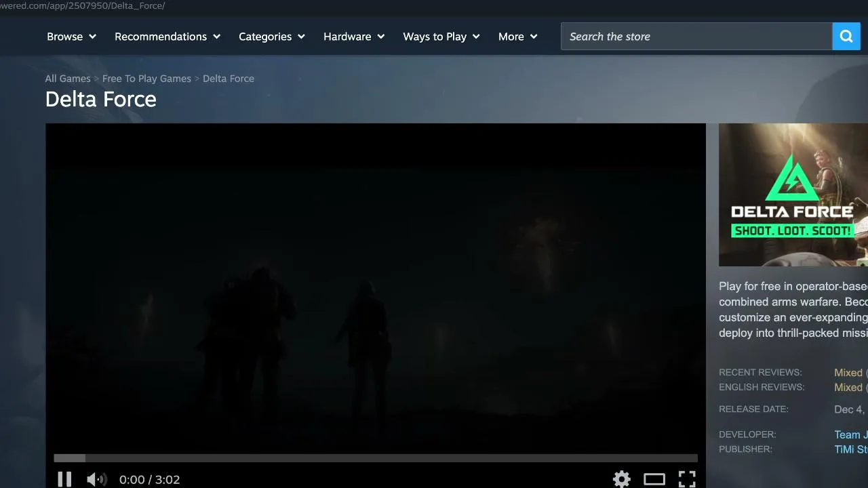Open video settings gear icon
The image size is (868, 488).
[x=621, y=479]
